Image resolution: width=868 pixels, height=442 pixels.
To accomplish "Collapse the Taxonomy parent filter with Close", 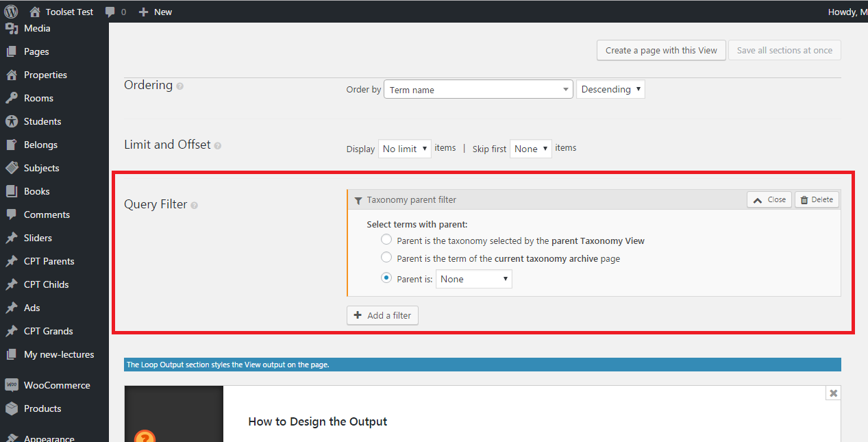I will [768, 199].
